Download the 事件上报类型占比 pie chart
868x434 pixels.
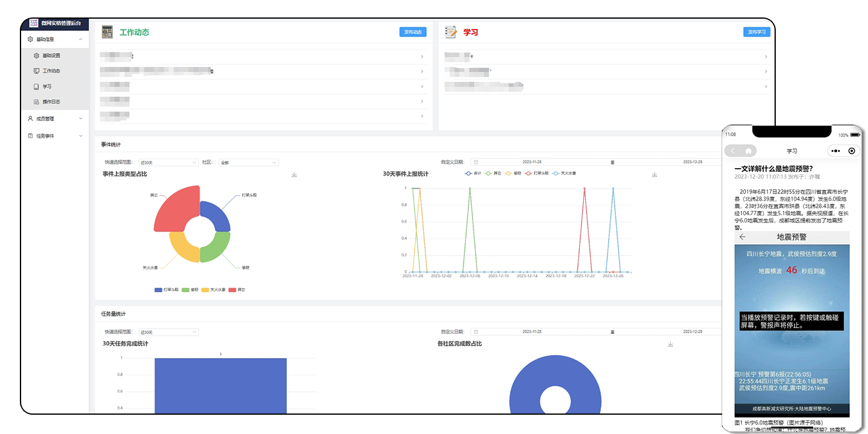click(x=294, y=175)
